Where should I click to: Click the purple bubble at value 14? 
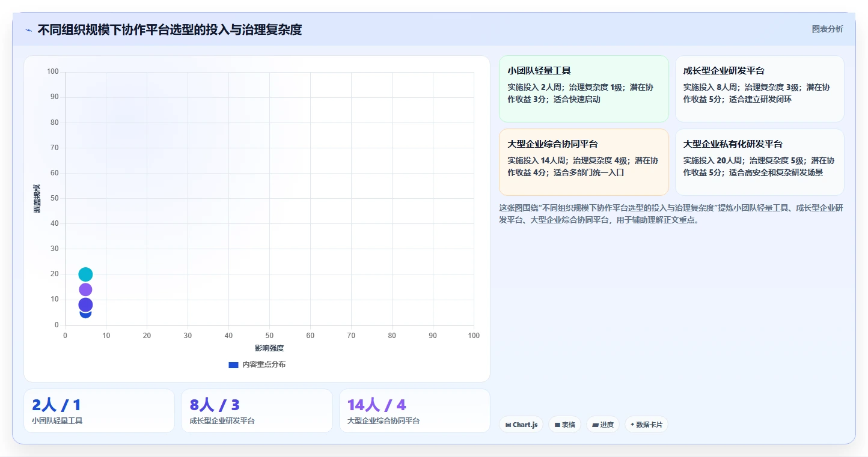[85, 289]
